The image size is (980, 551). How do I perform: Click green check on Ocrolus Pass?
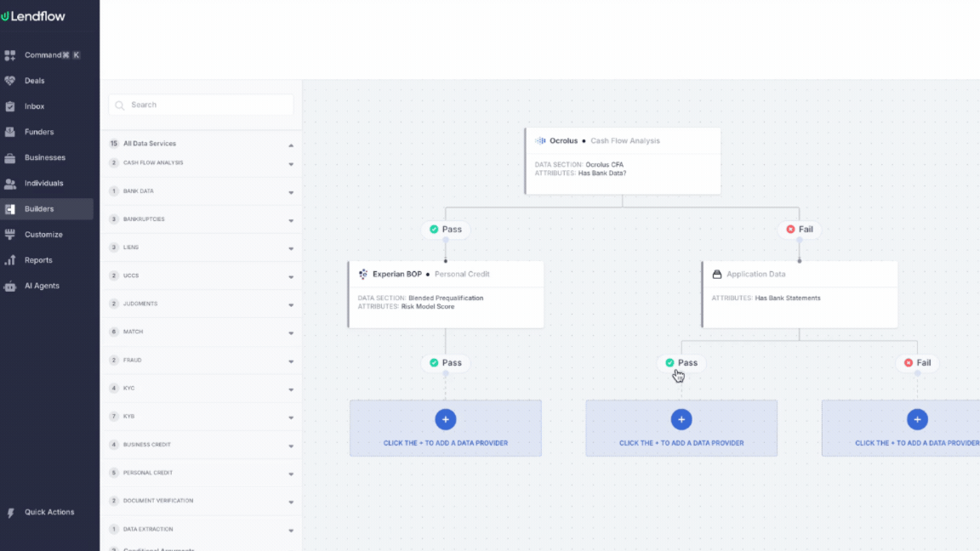[x=434, y=230]
